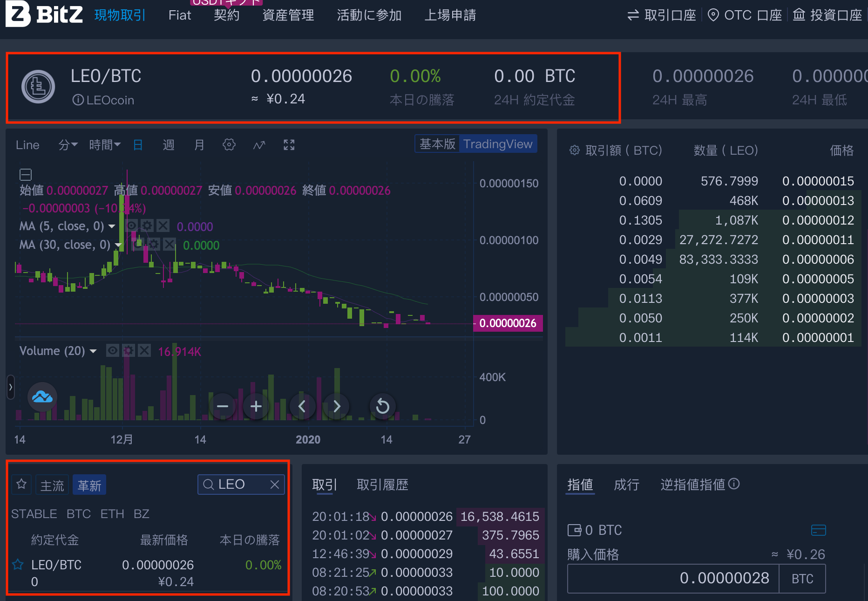Toggle Volume visibility eye
The width and height of the screenshot is (868, 601).
(113, 350)
